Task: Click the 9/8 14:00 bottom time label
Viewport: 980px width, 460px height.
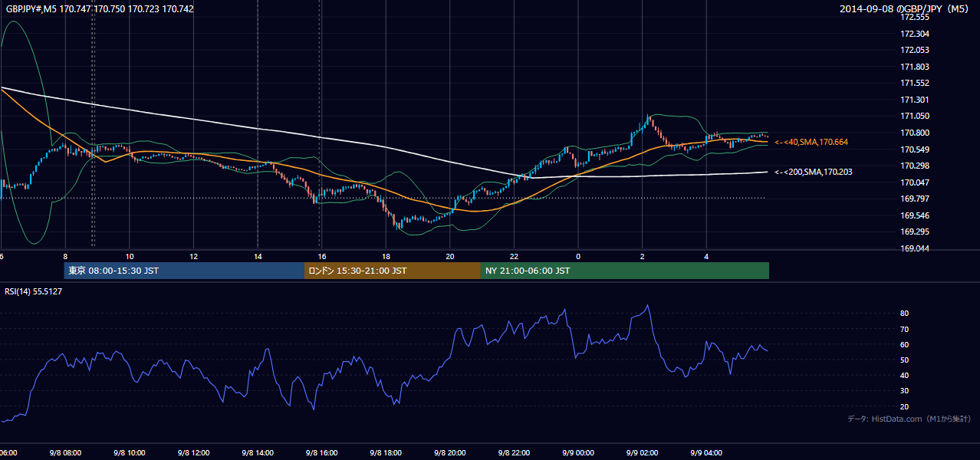Action: coord(258,452)
